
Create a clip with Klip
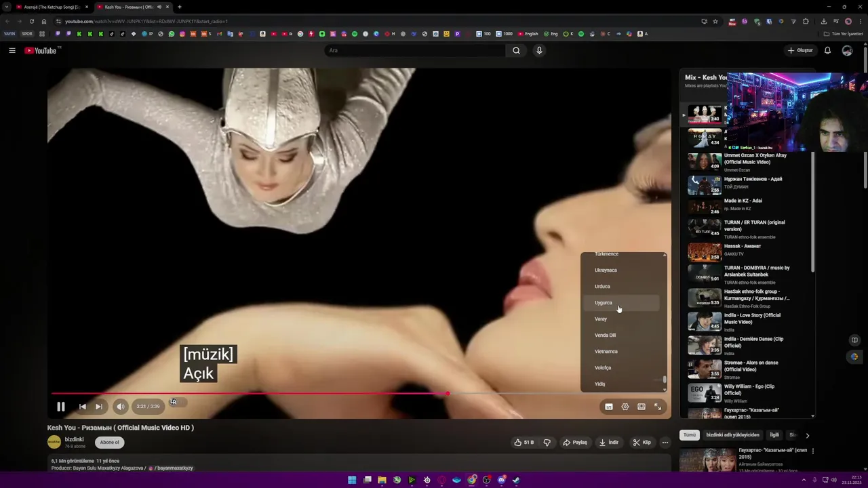(x=642, y=443)
